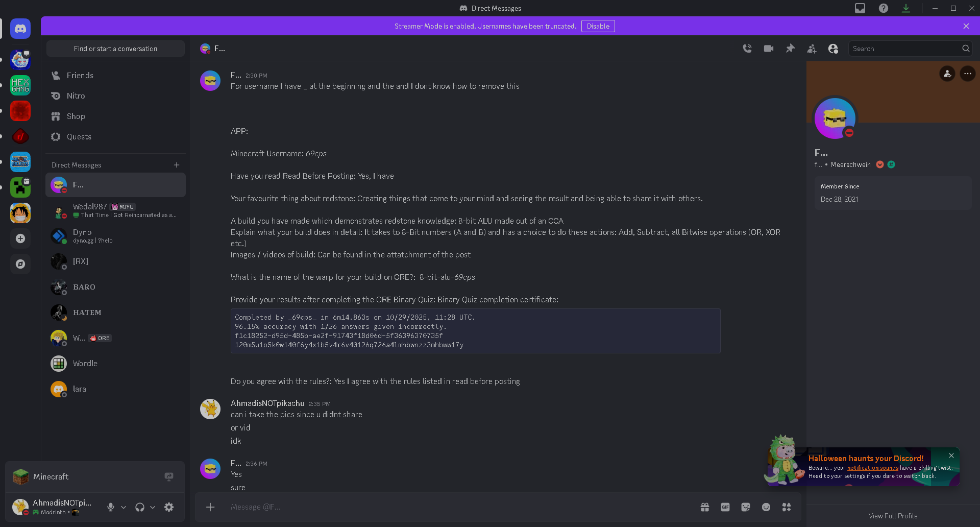This screenshot has width=980, height=527.
Task: Disable Streamer Mode
Action: pyautogui.click(x=598, y=26)
